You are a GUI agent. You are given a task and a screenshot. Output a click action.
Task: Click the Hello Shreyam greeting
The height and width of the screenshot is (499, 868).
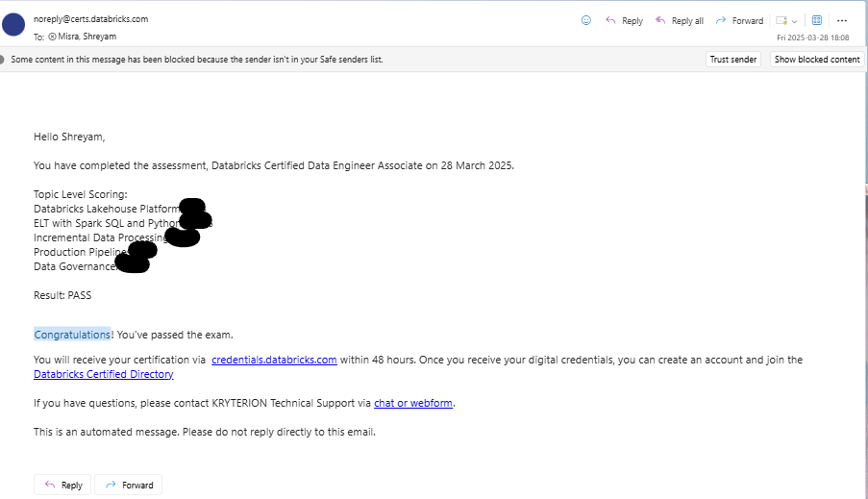pyautogui.click(x=69, y=137)
